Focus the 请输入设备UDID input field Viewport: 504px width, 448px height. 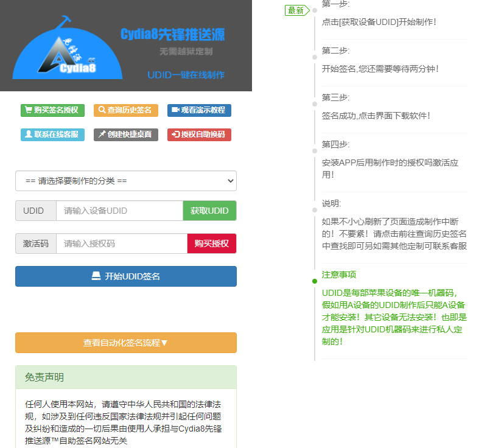coord(119,211)
